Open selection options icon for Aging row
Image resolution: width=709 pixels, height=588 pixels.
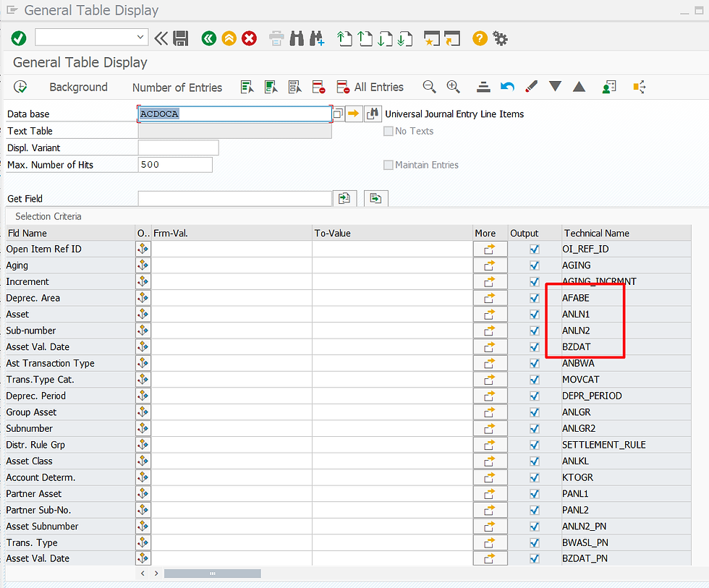coord(143,265)
